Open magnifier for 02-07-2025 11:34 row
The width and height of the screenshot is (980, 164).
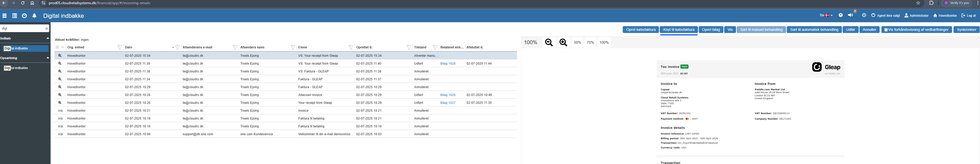[60, 79]
